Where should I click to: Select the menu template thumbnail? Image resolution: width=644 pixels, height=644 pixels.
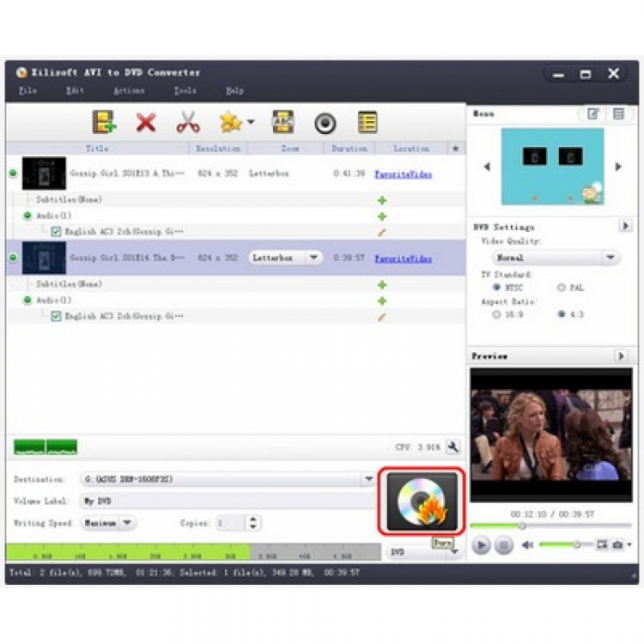click(x=552, y=167)
